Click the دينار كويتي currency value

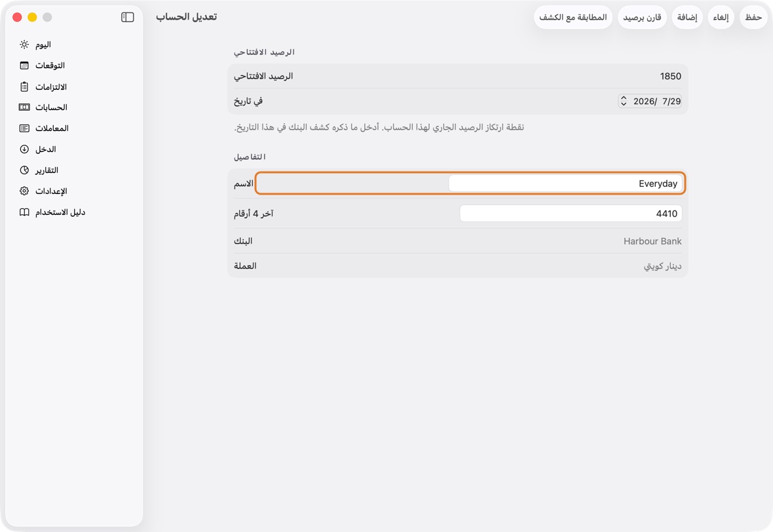(x=662, y=266)
